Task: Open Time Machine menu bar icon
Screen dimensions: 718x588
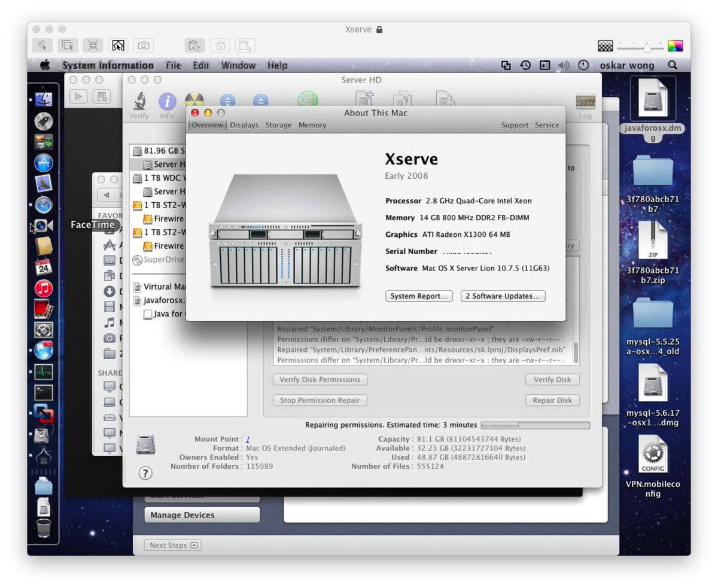Action: pyautogui.click(x=525, y=65)
